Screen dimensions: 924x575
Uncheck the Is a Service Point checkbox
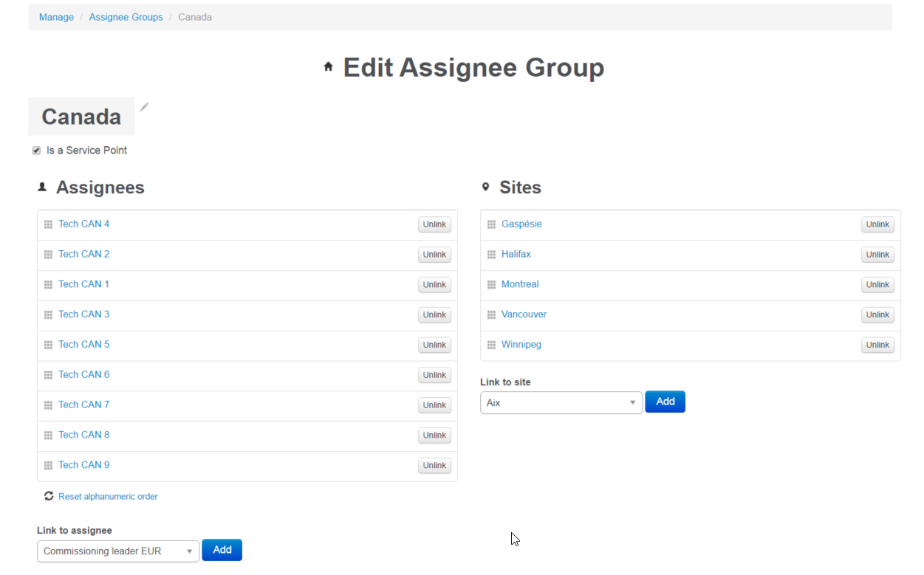coord(36,151)
